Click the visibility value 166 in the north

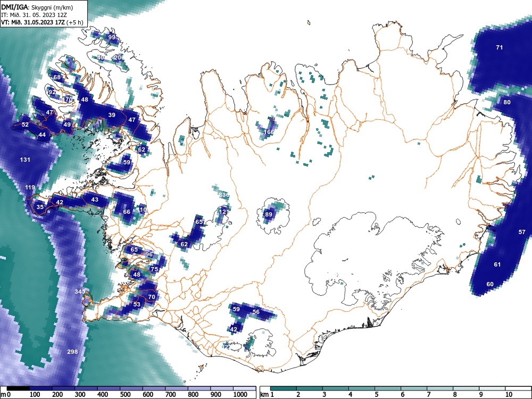coord(269,132)
